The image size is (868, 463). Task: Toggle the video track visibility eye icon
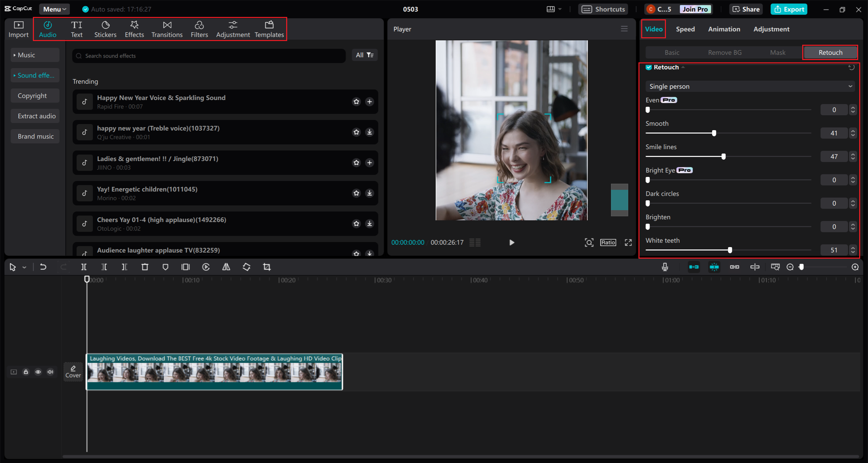(38, 372)
